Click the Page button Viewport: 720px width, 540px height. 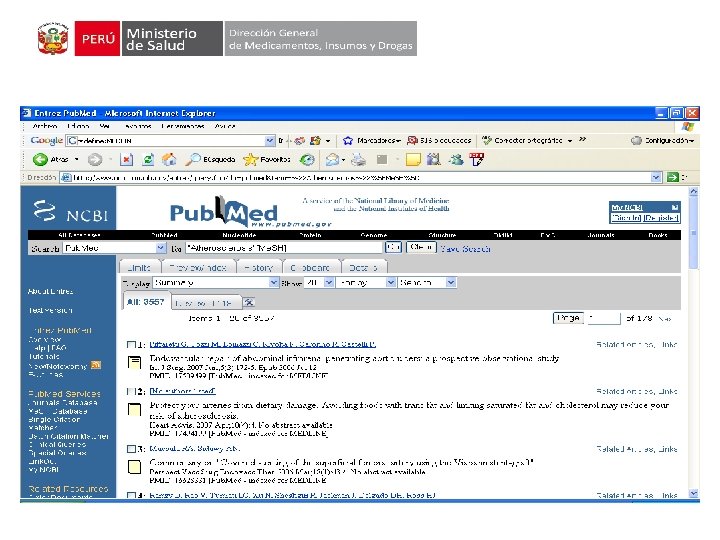pos(568,318)
